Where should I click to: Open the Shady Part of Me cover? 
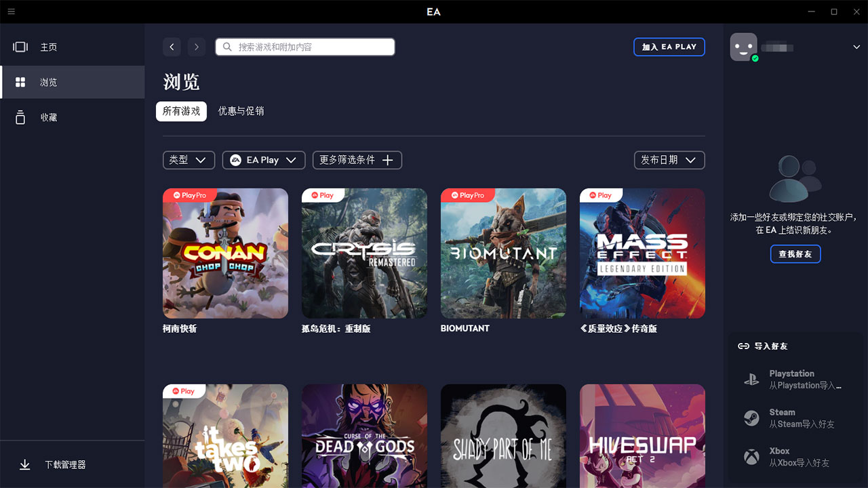(x=503, y=436)
